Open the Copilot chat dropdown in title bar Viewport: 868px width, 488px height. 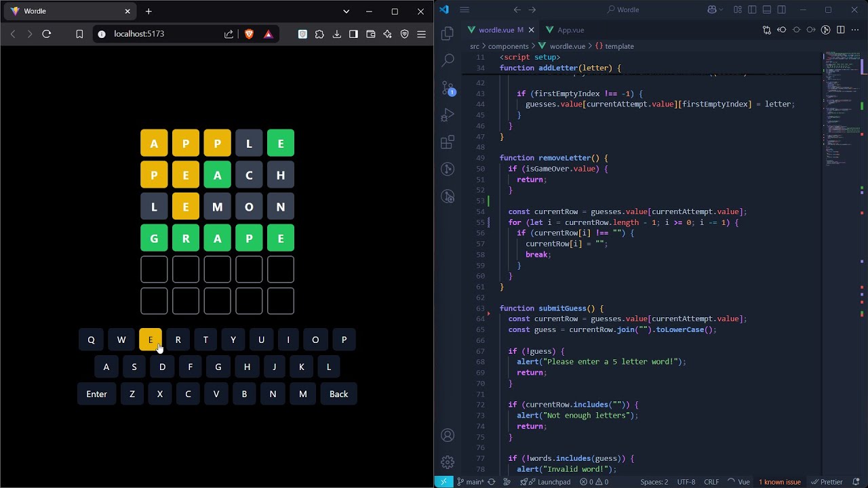pos(720,9)
